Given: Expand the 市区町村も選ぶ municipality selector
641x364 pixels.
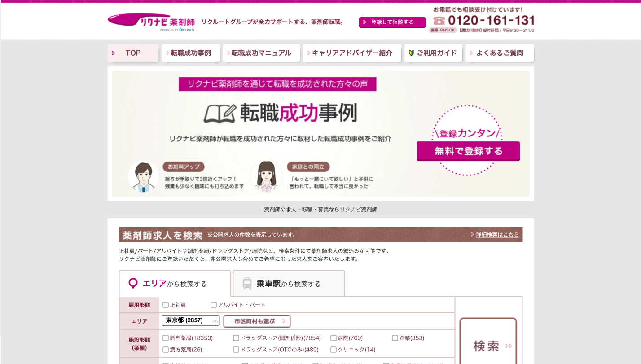Looking at the screenshot, I should (256, 321).
